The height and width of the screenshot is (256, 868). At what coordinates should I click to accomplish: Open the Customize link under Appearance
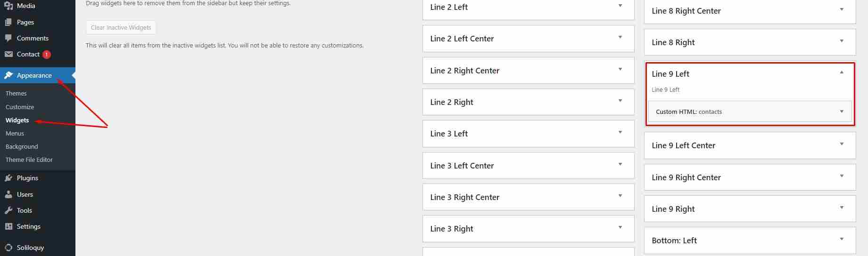[20, 107]
